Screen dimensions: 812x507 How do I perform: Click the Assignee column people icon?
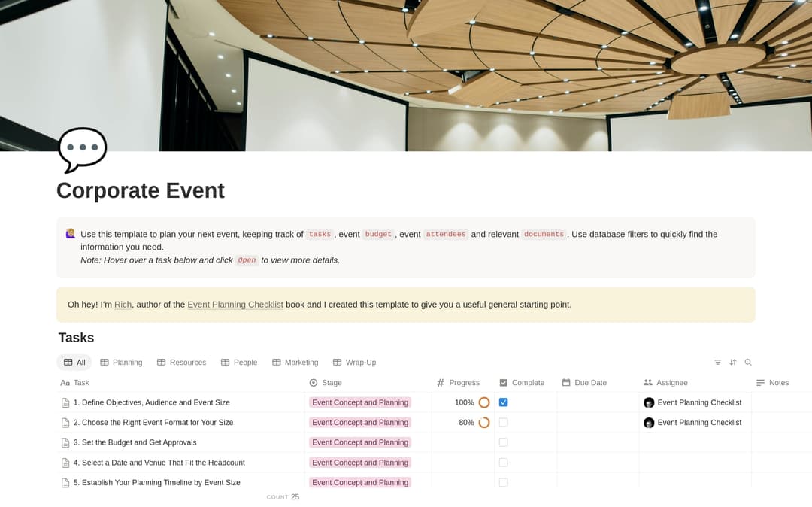pyautogui.click(x=648, y=383)
